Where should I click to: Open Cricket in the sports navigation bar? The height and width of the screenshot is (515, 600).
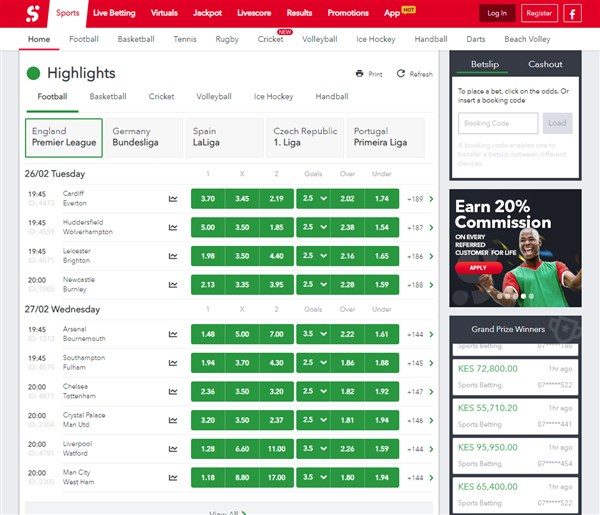271,39
